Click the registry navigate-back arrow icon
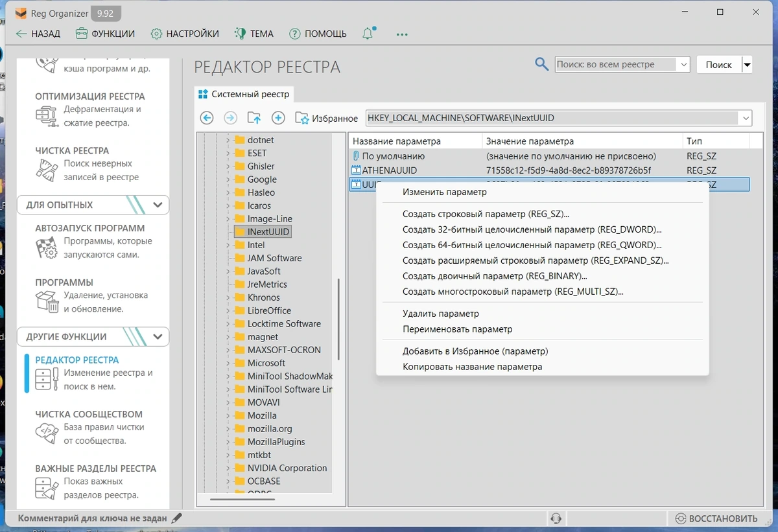Viewport: 778px width, 532px height. coord(207,118)
